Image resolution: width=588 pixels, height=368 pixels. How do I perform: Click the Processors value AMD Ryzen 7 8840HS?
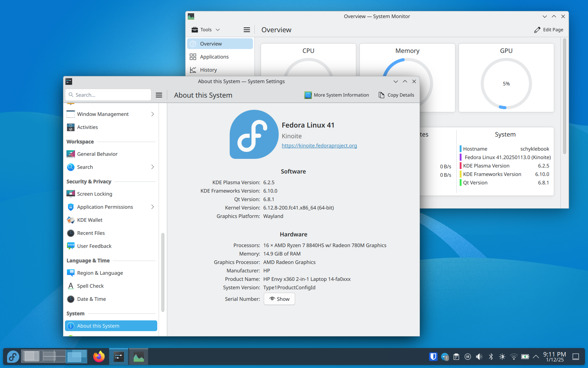pyautogui.click(x=325, y=245)
